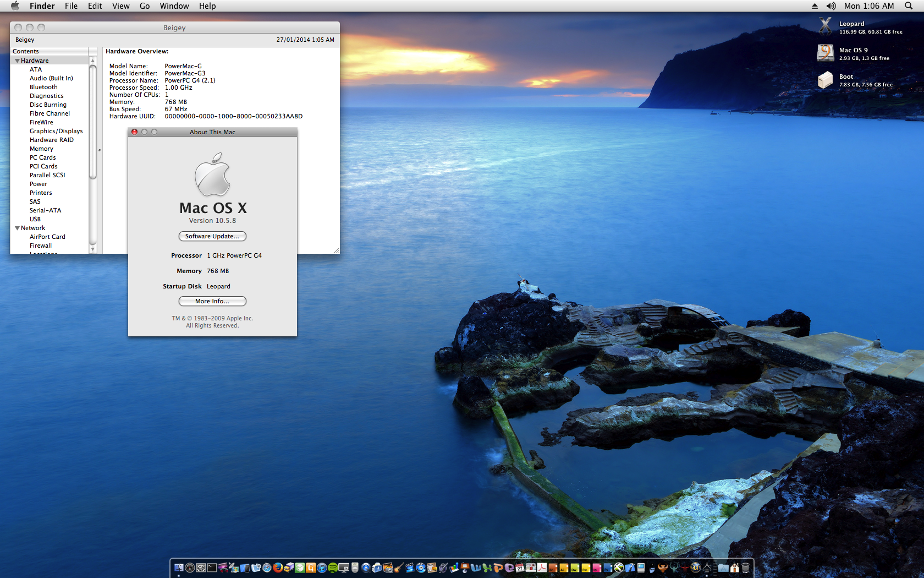Click the eject icon in menu bar
This screenshot has height=578, width=924.
coord(815,6)
